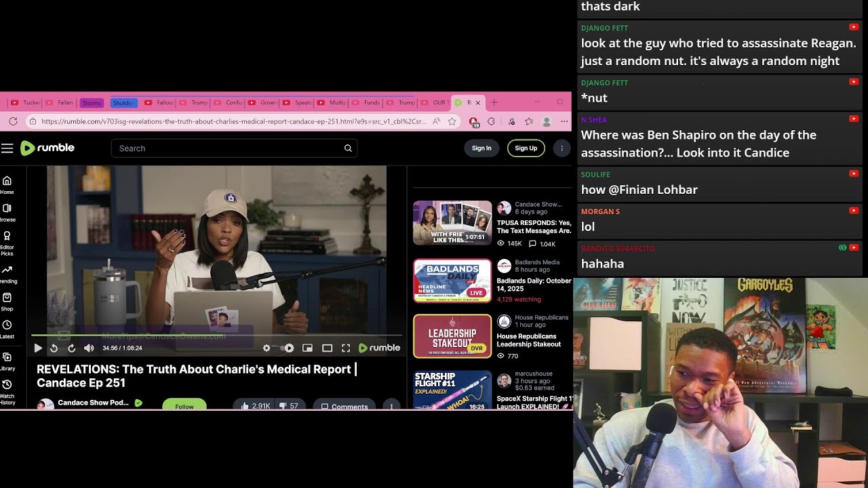Image resolution: width=868 pixels, height=488 pixels.
Task: Switch to the Storms tab group
Action: click(92, 103)
